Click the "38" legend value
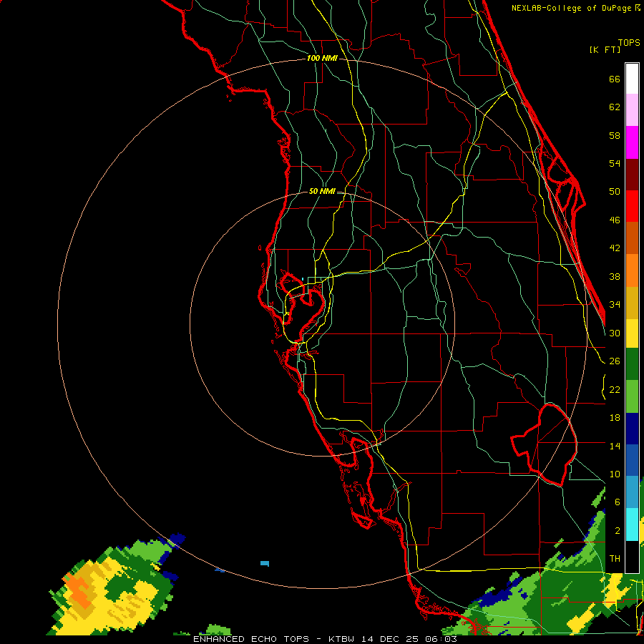Viewport: 644px width, 644px height. 615,277
